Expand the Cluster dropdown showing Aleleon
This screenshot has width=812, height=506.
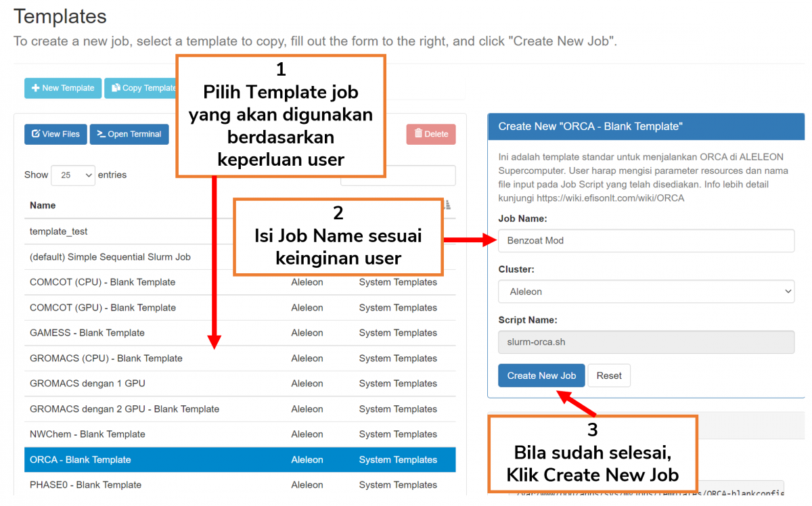(x=646, y=292)
